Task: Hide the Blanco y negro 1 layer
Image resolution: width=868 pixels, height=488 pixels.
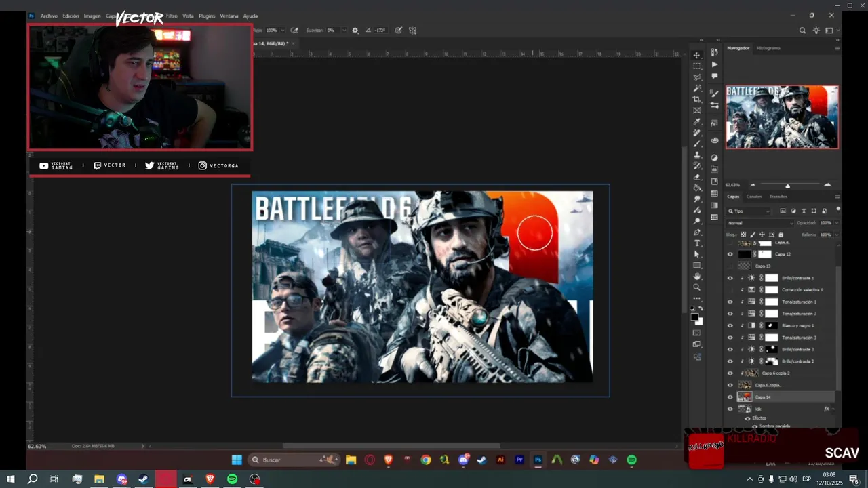Action: click(730, 325)
